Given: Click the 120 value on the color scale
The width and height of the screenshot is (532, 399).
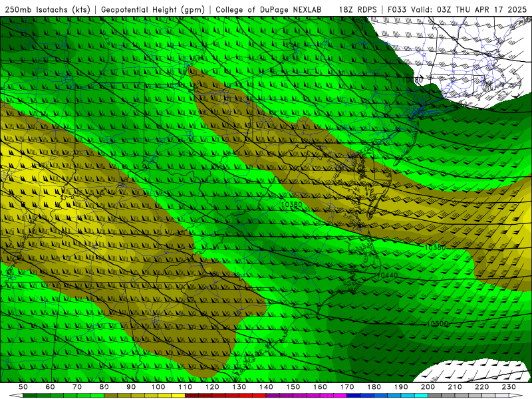Looking at the screenshot, I should click(x=212, y=387).
